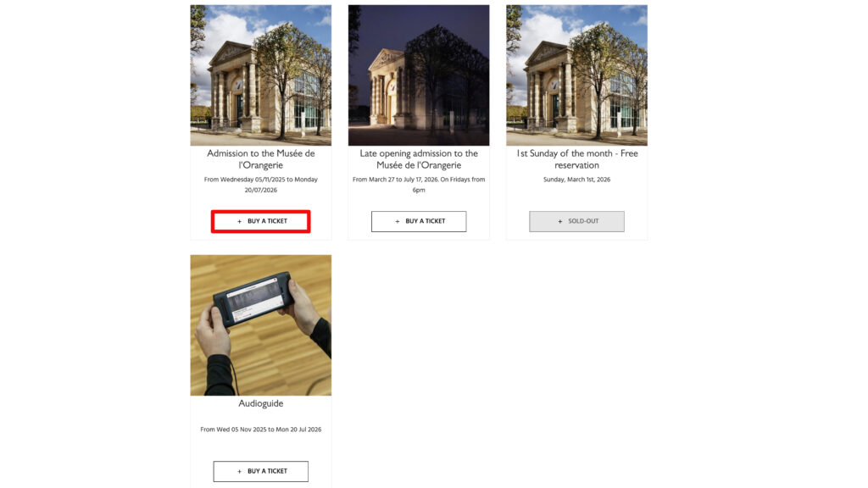
Task: Click plus icon on Audioguide ticket button
Action: pos(240,471)
